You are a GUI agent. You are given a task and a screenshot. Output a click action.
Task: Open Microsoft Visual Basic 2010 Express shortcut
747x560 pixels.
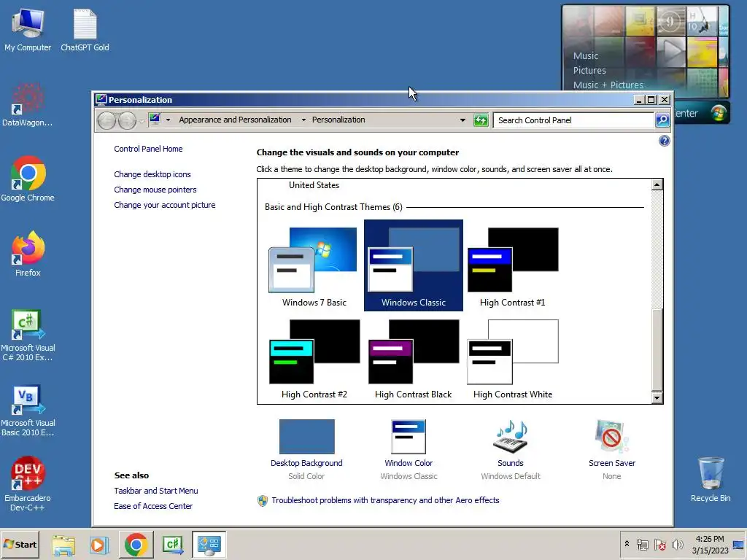point(28,411)
